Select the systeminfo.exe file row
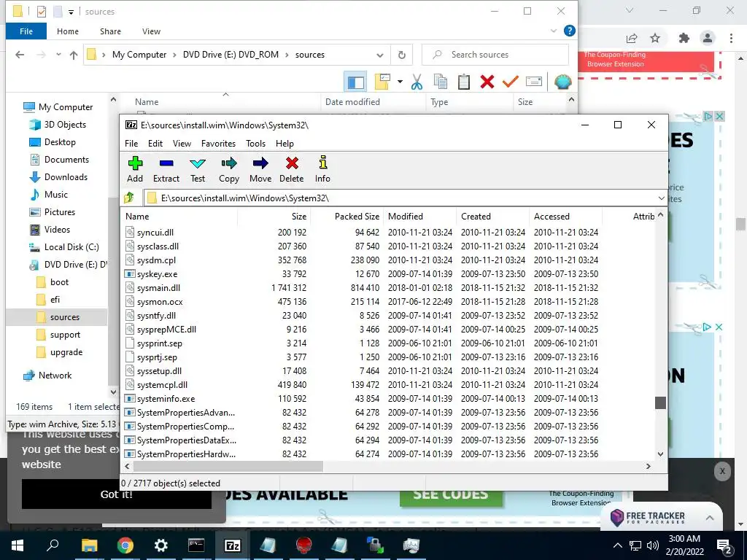747x560 pixels. pos(362,399)
